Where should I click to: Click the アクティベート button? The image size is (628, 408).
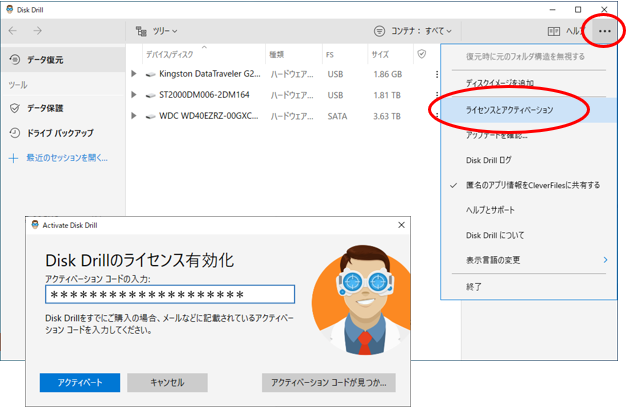click(80, 383)
